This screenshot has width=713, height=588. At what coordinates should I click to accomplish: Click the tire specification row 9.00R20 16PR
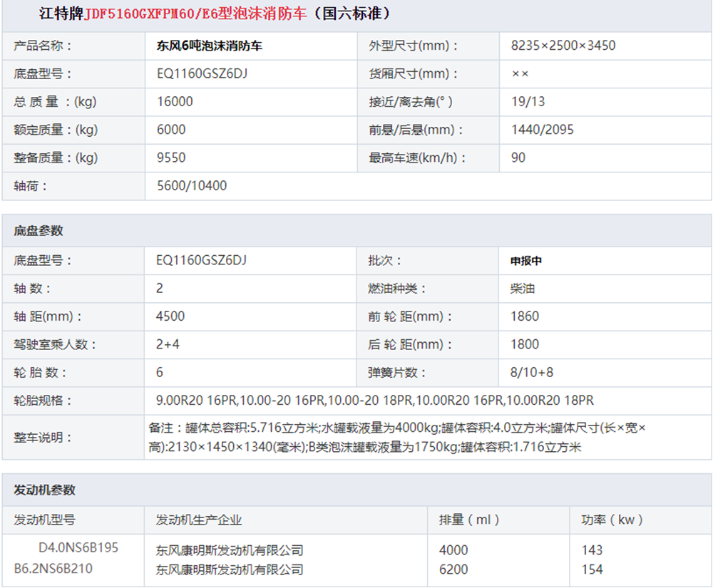tap(375, 401)
